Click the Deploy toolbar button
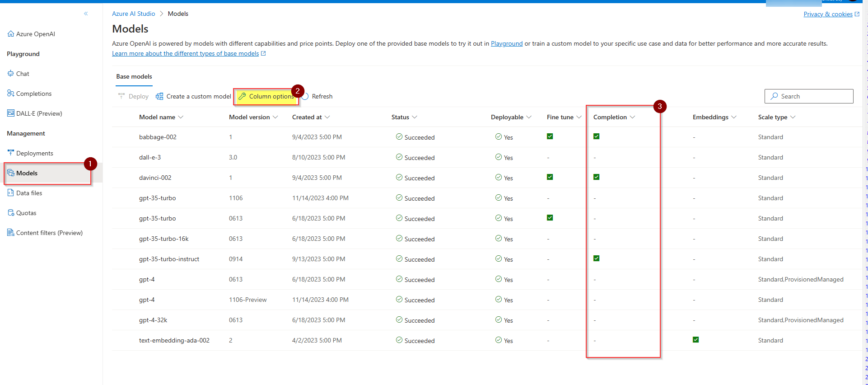This screenshot has width=868, height=385. click(133, 96)
